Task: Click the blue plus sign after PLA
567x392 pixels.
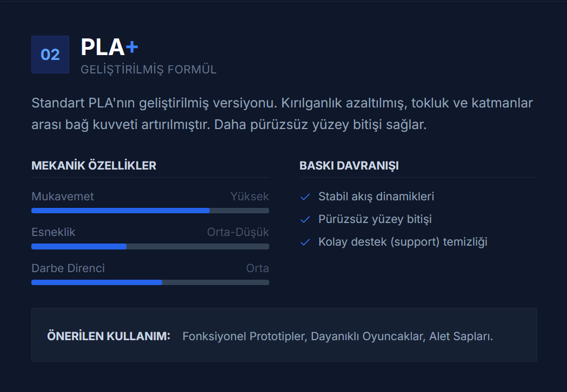Action: 132,48
